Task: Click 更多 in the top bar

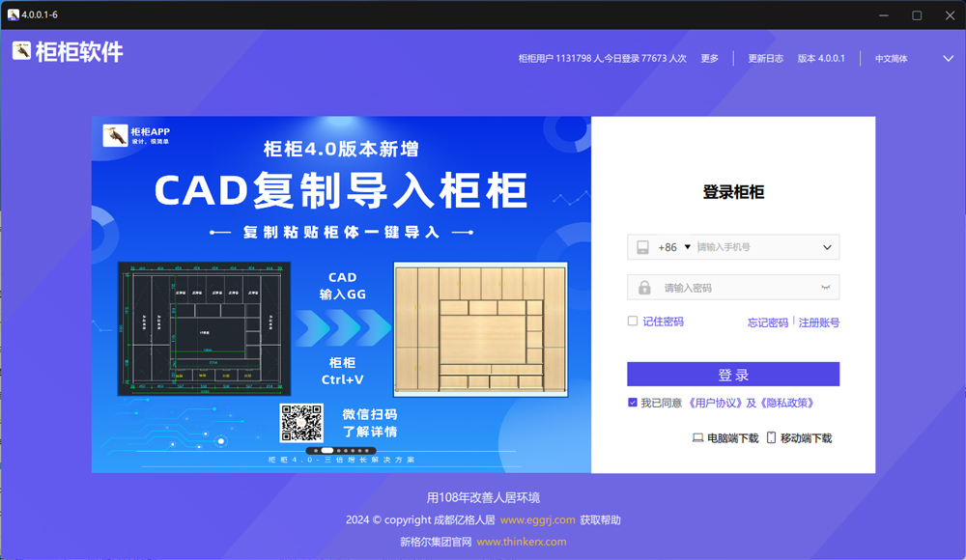Action: tap(710, 59)
